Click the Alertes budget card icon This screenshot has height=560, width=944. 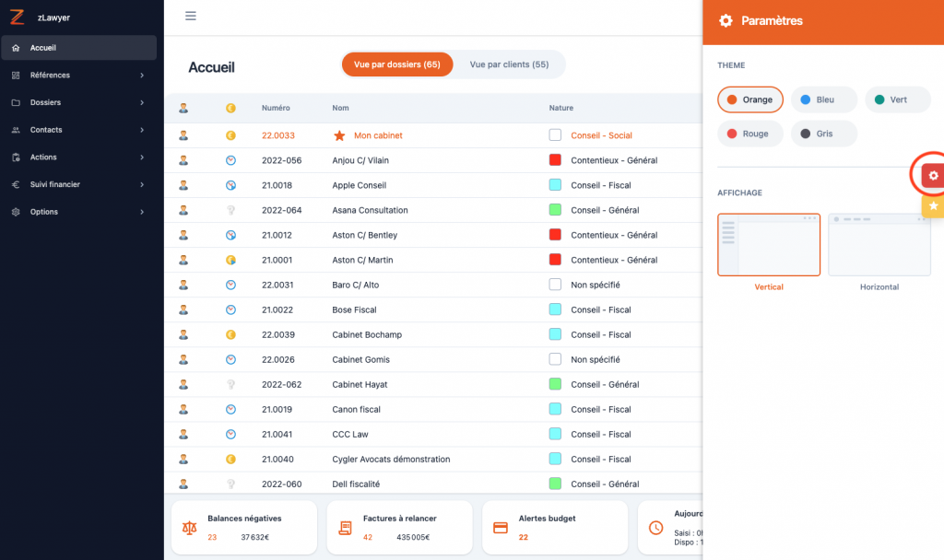click(x=501, y=528)
